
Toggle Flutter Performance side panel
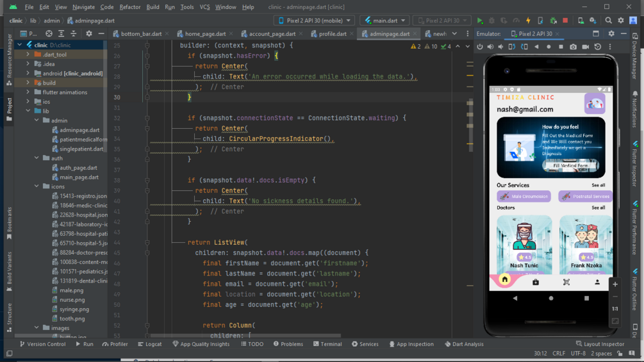(x=635, y=228)
